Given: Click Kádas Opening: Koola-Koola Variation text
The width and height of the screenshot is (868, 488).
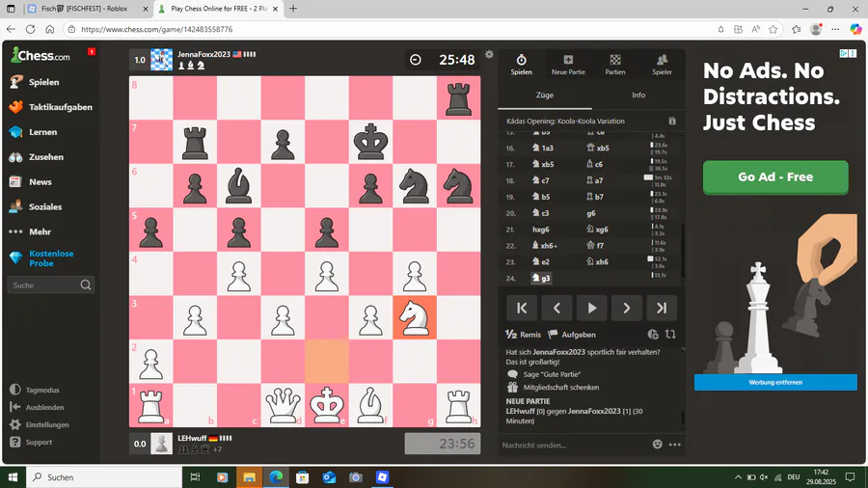Looking at the screenshot, I should 565,122.
